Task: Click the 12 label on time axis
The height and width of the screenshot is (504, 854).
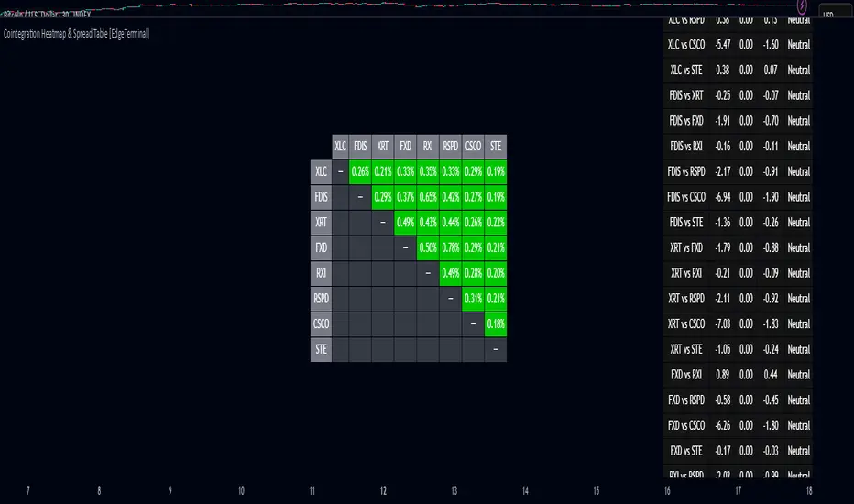Action: coord(383,491)
